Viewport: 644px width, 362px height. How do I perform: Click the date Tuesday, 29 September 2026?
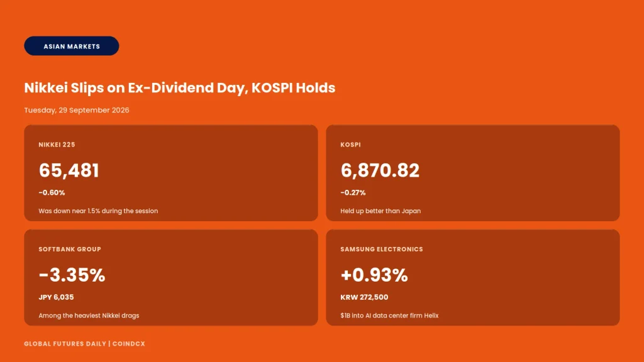[76, 110]
